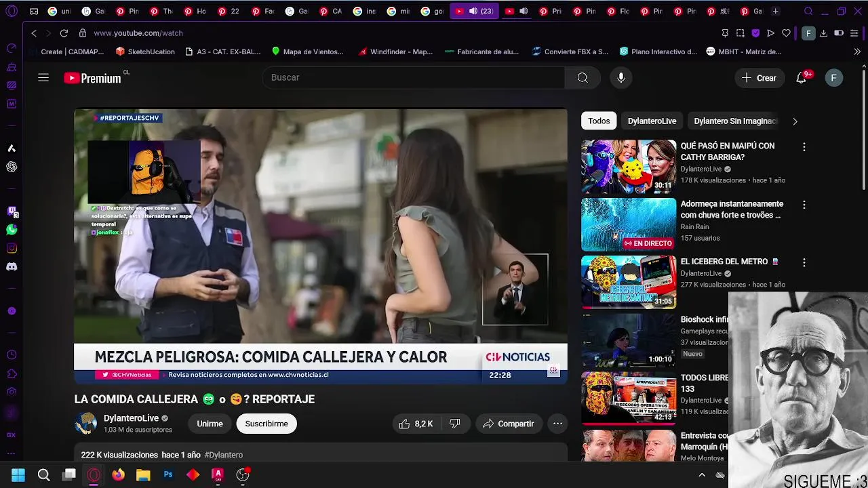The image size is (868, 488).
Task: Open Mapa de Vientos bookmark
Action: pos(307,52)
